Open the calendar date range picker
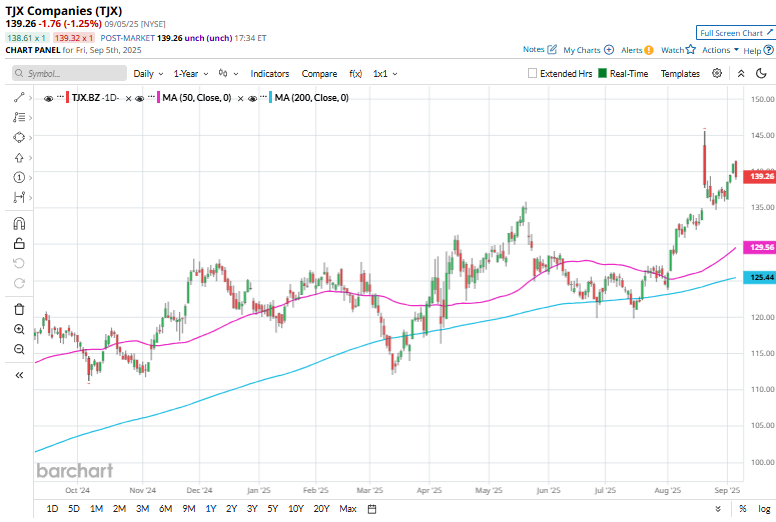The height and width of the screenshot is (522, 776). 372,509
